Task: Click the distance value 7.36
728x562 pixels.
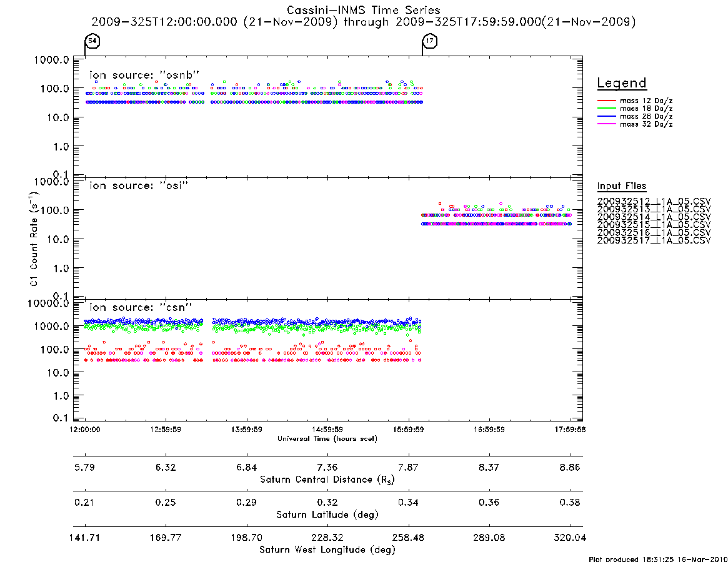Action: 327,467
